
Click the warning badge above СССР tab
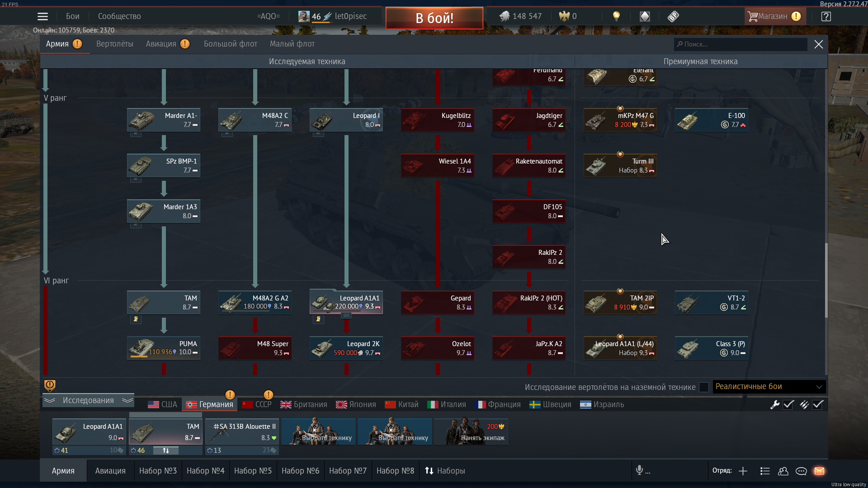[x=268, y=394]
